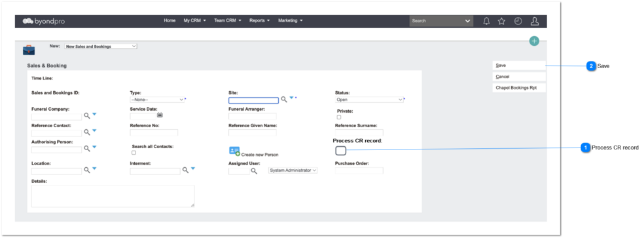
Task: Focus the Funeral Arranger input field
Action: [x=252, y=117]
